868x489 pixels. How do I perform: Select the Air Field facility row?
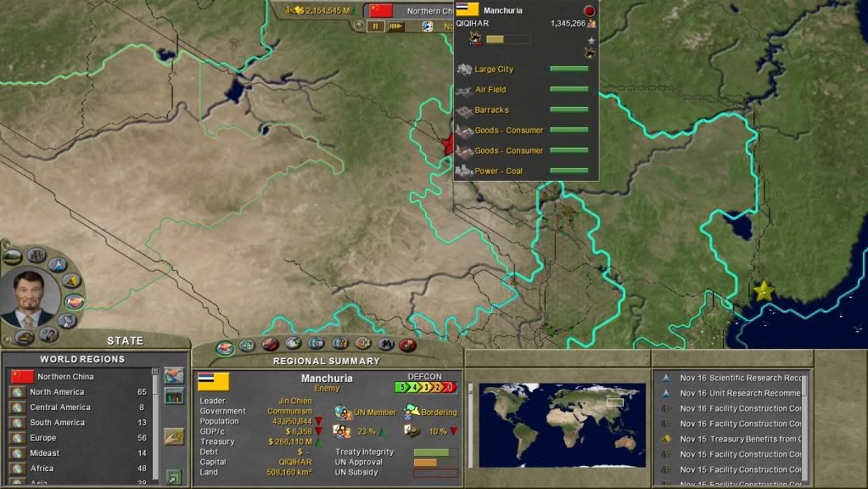click(x=522, y=89)
